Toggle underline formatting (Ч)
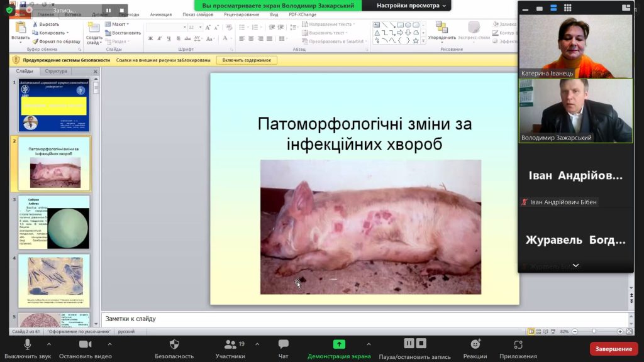644x362 pixels. pyautogui.click(x=169, y=38)
